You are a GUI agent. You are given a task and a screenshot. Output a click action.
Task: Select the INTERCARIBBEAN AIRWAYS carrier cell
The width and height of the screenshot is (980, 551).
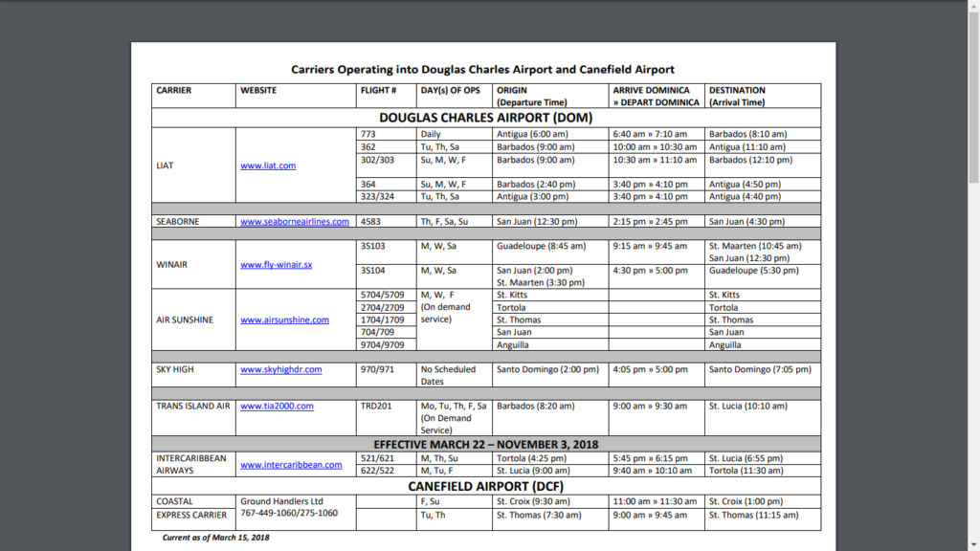point(193,465)
